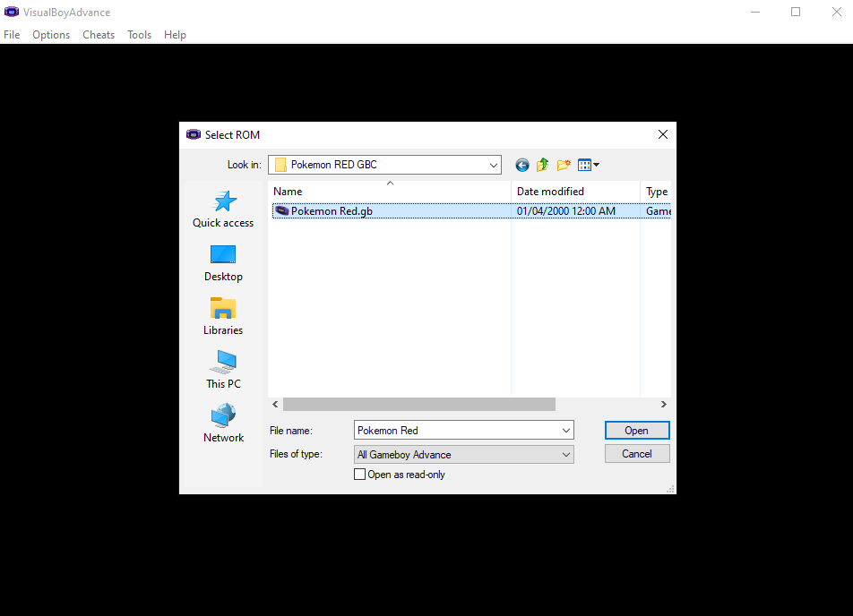Click the Up One Level folder icon
This screenshot has width=853, height=616.
pos(542,165)
